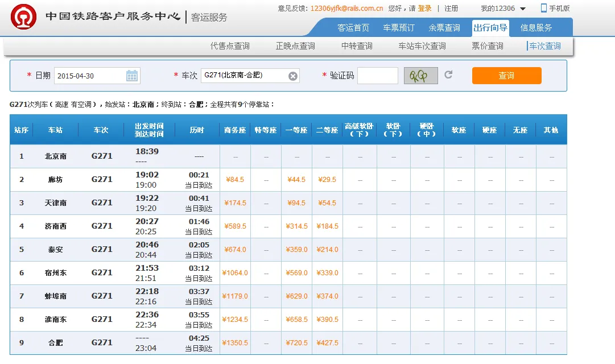Click station name 蚌埠南

point(55,296)
